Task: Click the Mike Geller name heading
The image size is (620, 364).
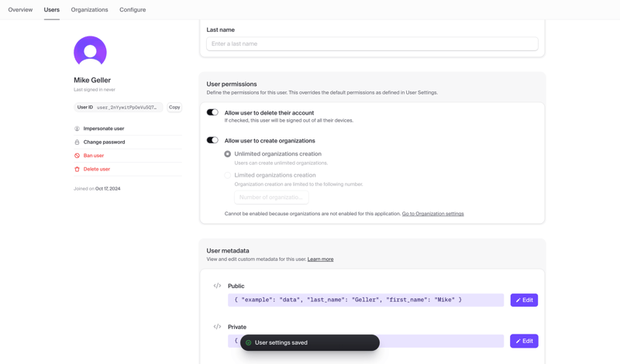Action: tap(92, 80)
